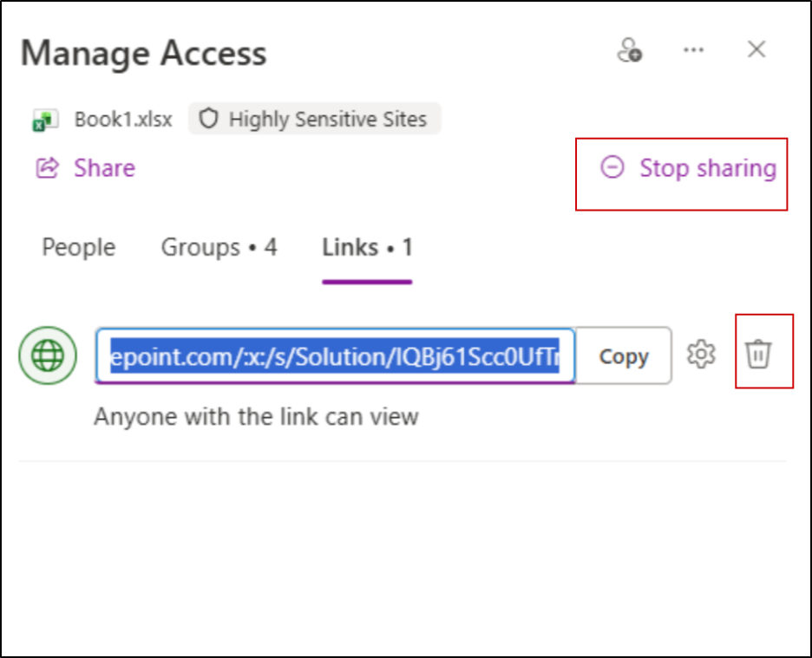This screenshot has width=812, height=658.
Task: Delete the sharing link with trash icon
Action: click(x=758, y=355)
